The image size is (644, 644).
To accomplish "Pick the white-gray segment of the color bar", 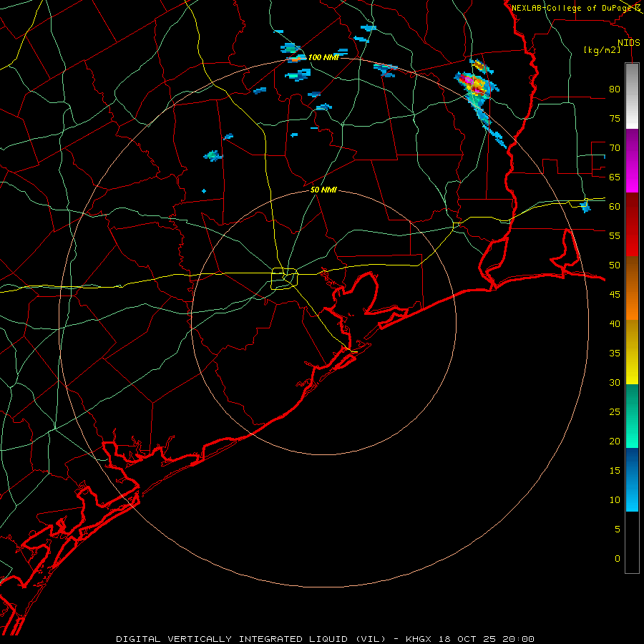I will coord(632,96).
